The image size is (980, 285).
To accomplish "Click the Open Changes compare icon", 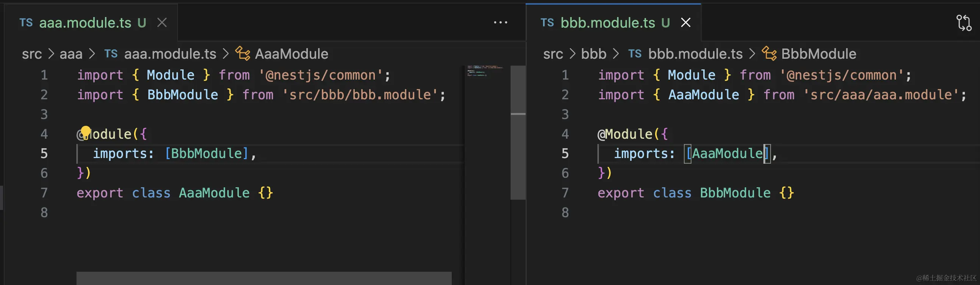I will 964,23.
